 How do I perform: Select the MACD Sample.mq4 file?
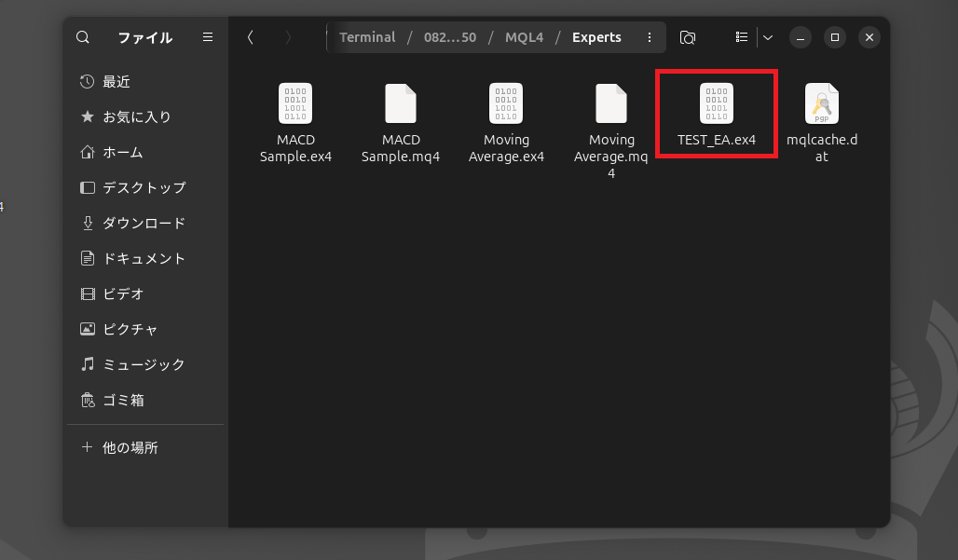coord(401,122)
